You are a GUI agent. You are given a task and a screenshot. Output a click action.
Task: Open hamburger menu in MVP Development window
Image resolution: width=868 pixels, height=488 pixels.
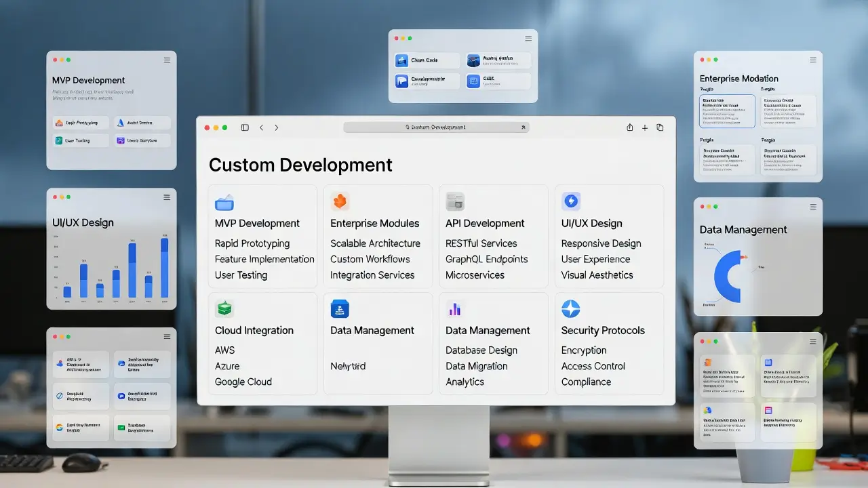point(167,60)
